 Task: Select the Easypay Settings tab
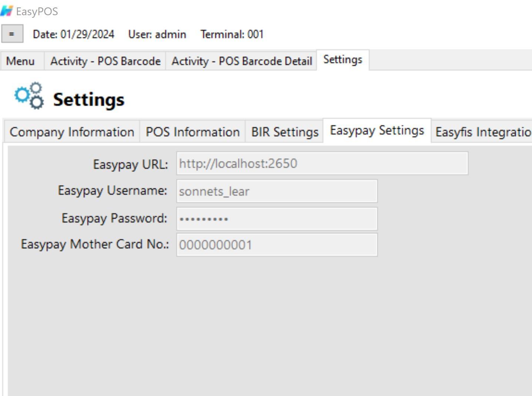tap(377, 130)
